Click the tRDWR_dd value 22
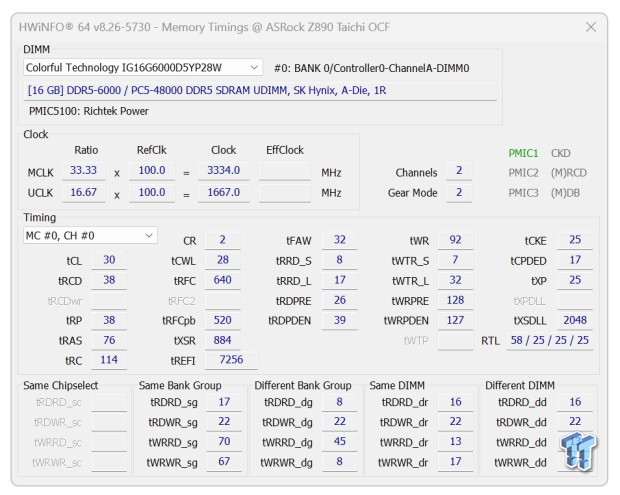 pos(575,422)
